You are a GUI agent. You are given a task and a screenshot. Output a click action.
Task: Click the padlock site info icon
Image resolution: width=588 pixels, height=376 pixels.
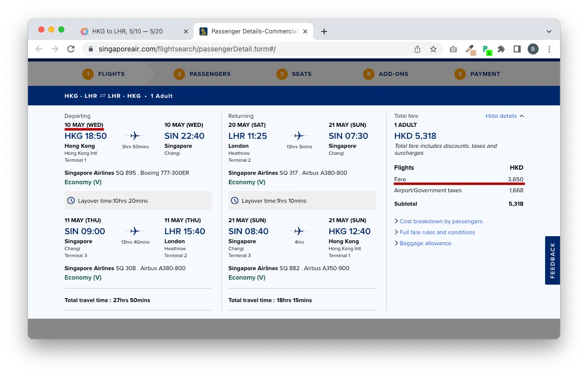coord(90,49)
